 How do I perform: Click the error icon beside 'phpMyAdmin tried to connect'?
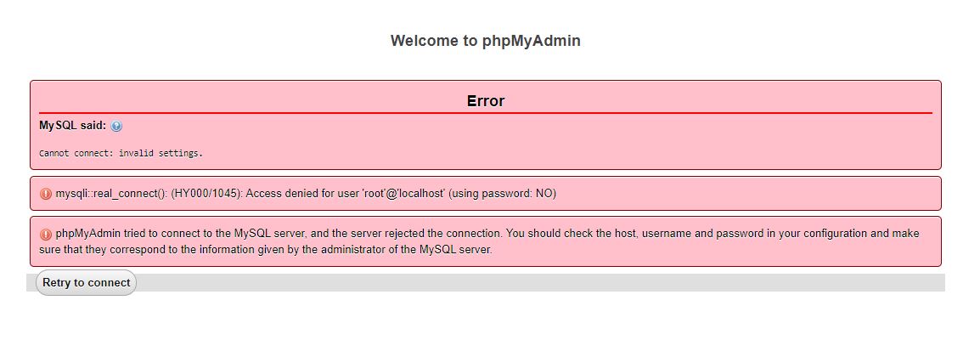click(46, 234)
